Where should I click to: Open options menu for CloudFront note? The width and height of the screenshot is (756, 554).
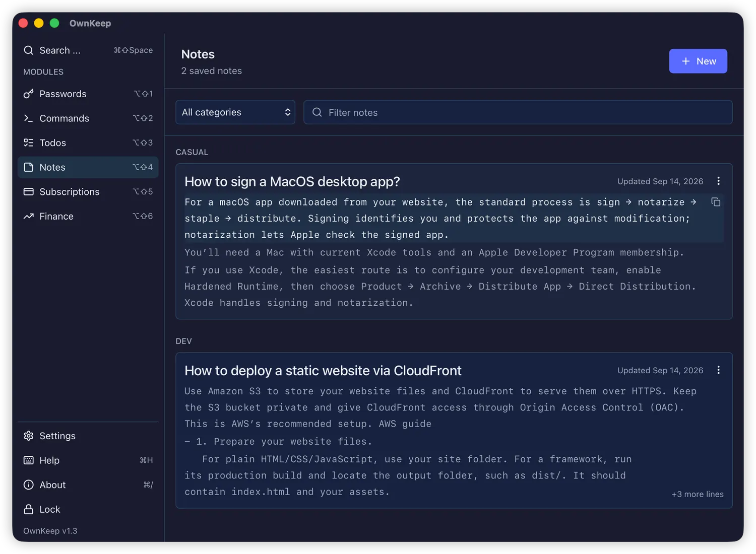point(719,370)
